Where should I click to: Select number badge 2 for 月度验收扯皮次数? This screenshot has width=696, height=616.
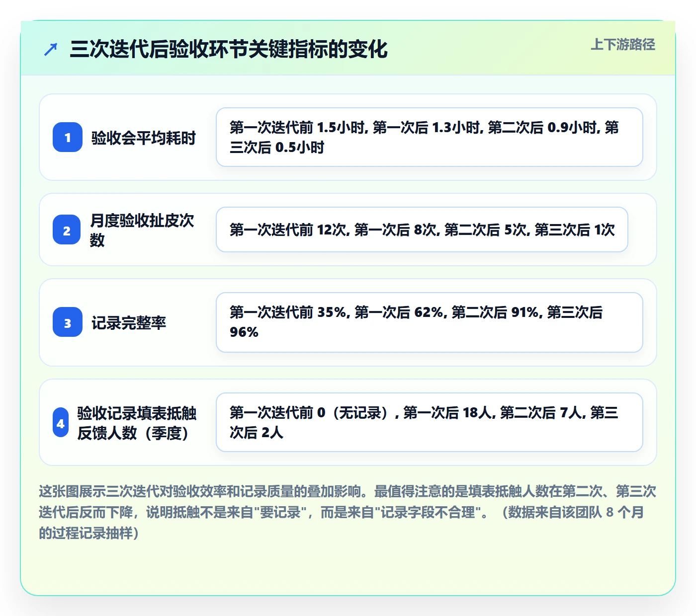pyautogui.click(x=67, y=230)
